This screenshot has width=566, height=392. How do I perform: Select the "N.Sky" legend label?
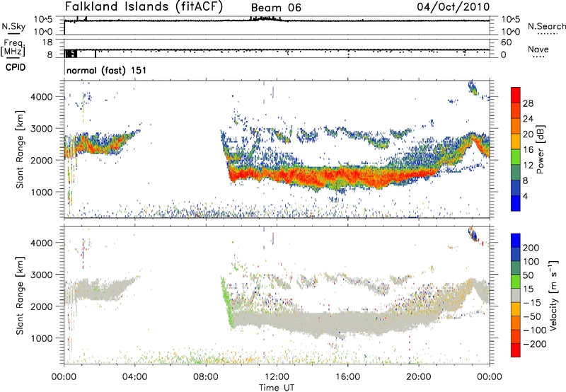point(13,26)
